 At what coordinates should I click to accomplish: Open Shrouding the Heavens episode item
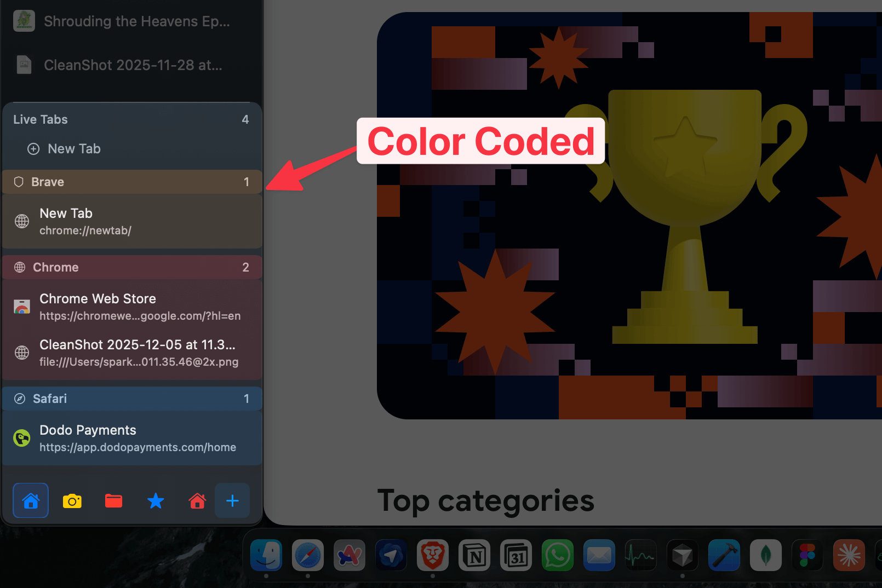131,21
